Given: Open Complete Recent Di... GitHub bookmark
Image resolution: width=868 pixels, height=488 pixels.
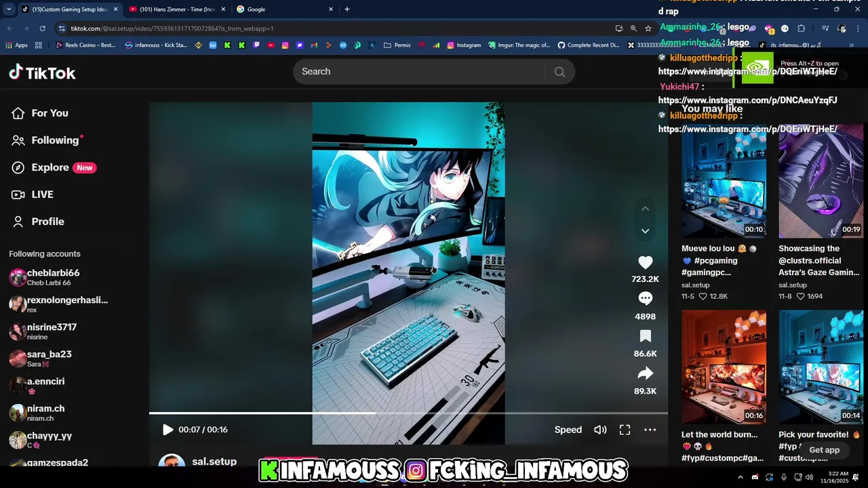Looking at the screenshot, I should click(589, 45).
